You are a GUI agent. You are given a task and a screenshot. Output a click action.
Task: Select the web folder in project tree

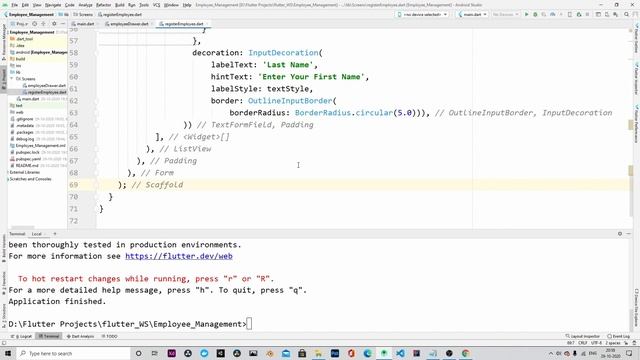(17, 112)
